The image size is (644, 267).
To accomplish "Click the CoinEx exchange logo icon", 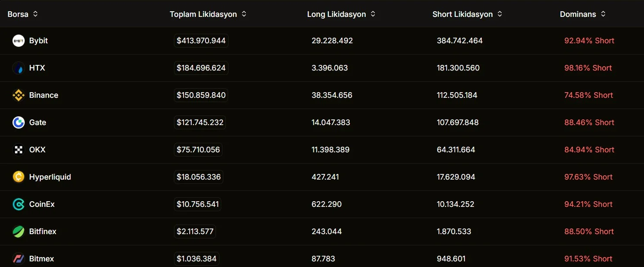I will click(19, 204).
